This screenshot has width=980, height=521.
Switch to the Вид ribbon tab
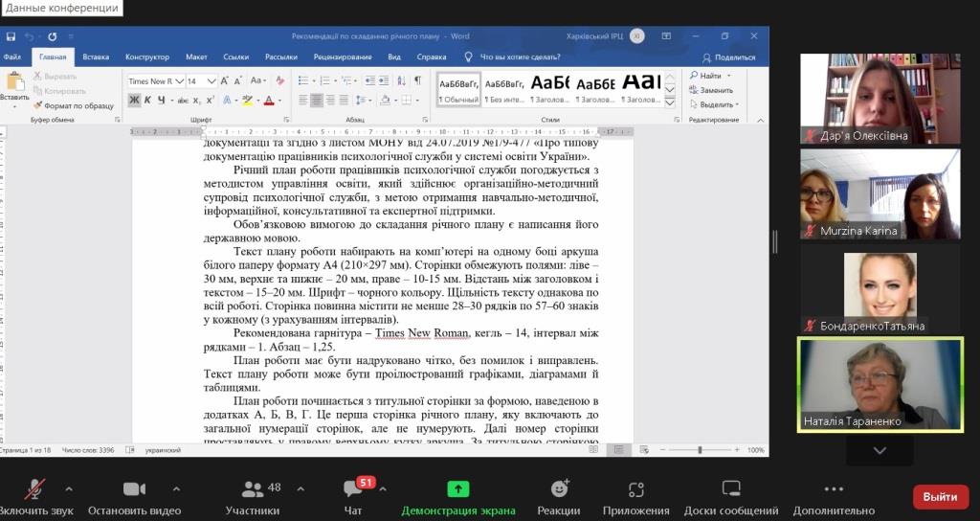click(393, 57)
